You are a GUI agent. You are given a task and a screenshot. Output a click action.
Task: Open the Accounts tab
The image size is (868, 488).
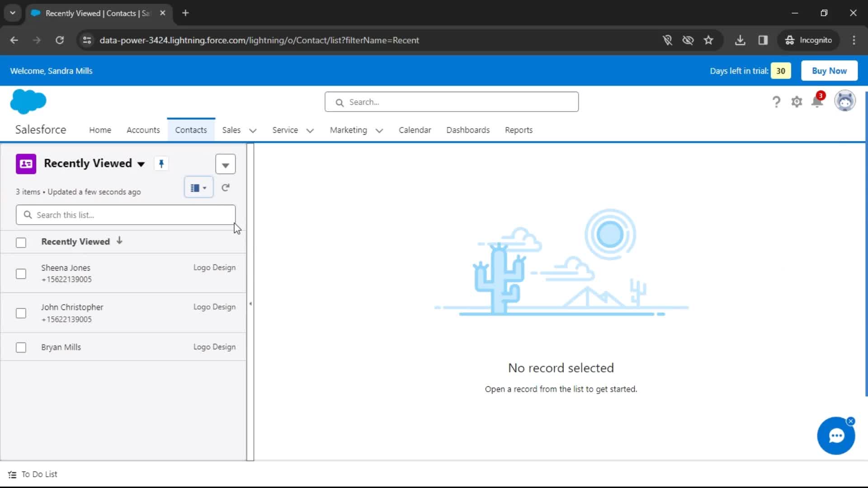coord(143,130)
